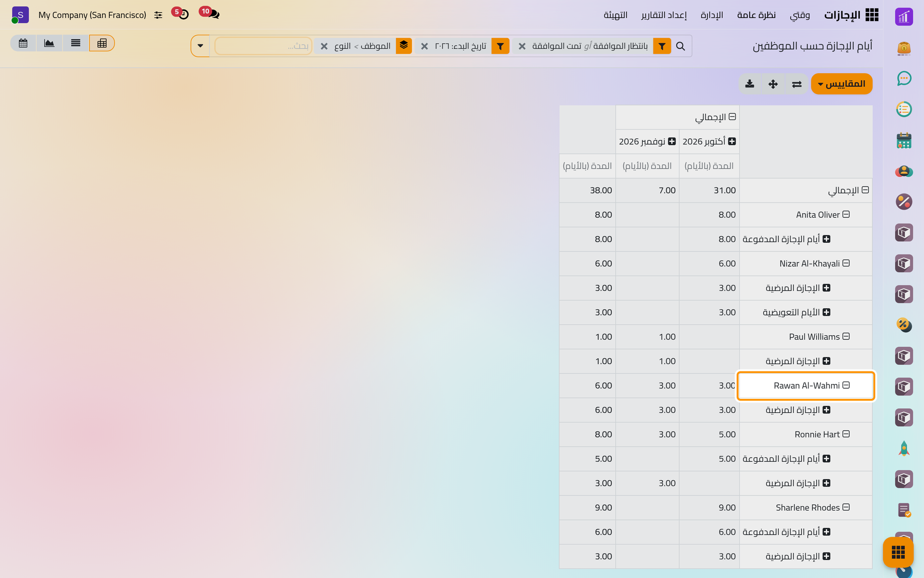Open the search options dropdown arrow
924x578 pixels.
tap(200, 46)
